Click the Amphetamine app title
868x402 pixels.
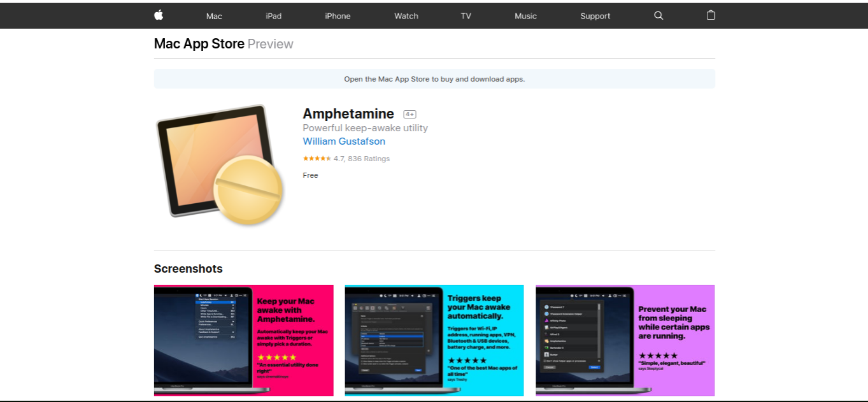point(348,114)
